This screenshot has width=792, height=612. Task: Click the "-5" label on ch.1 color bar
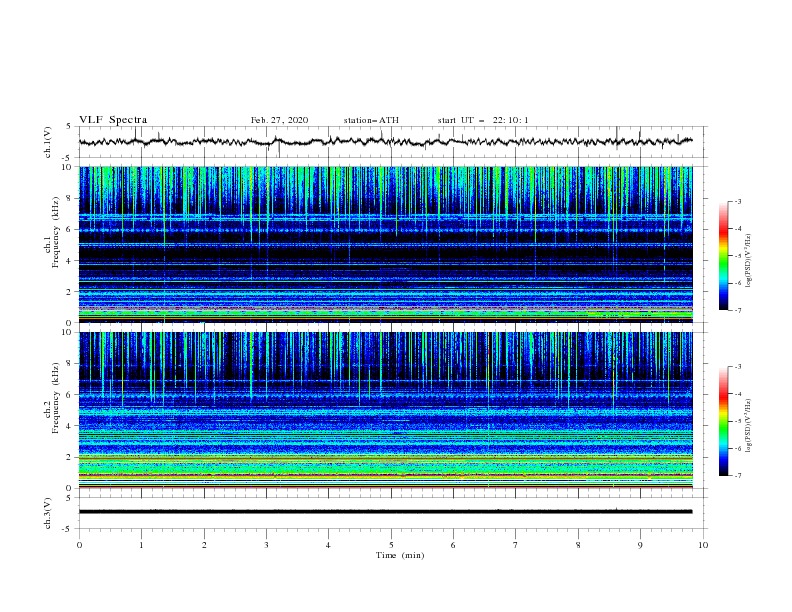click(738, 256)
